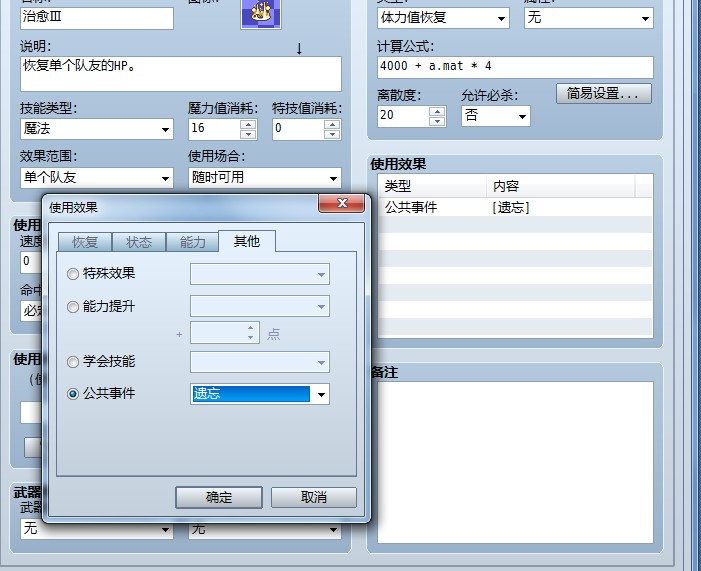
Task: Select the 能力提升 radio button
Action: click(x=72, y=307)
